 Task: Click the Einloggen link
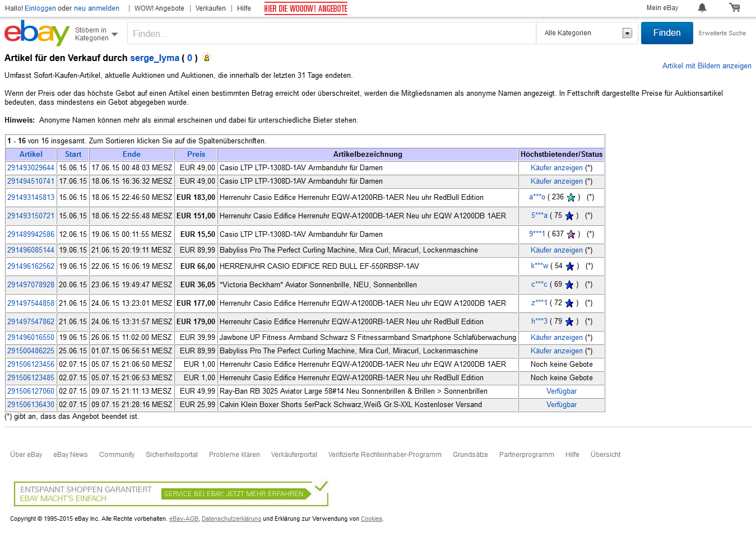click(40, 8)
